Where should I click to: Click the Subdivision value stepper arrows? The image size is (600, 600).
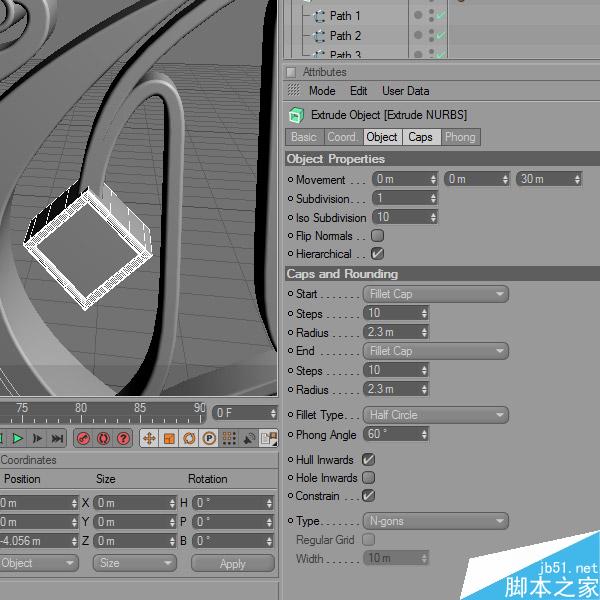coord(433,198)
